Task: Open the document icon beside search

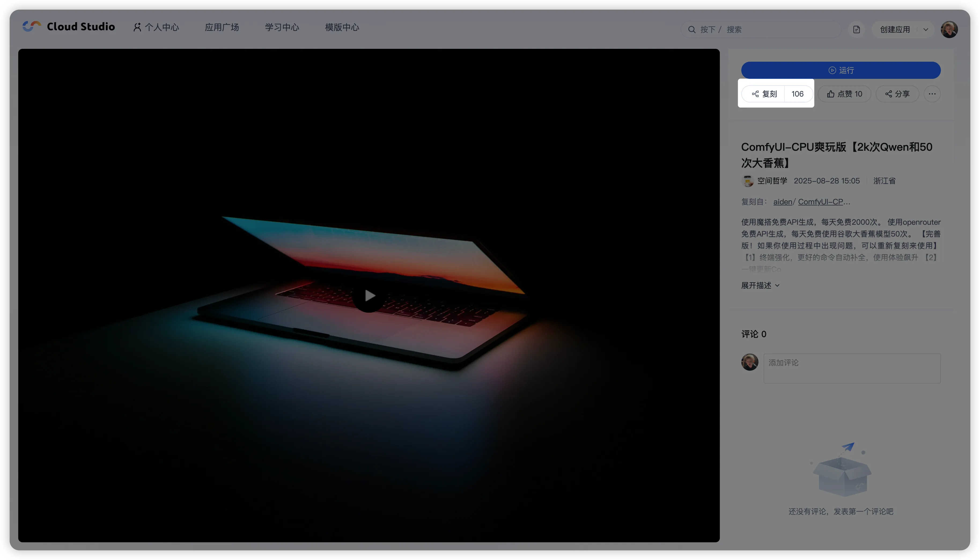Action: pyautogui.click(x=856, y=30)
